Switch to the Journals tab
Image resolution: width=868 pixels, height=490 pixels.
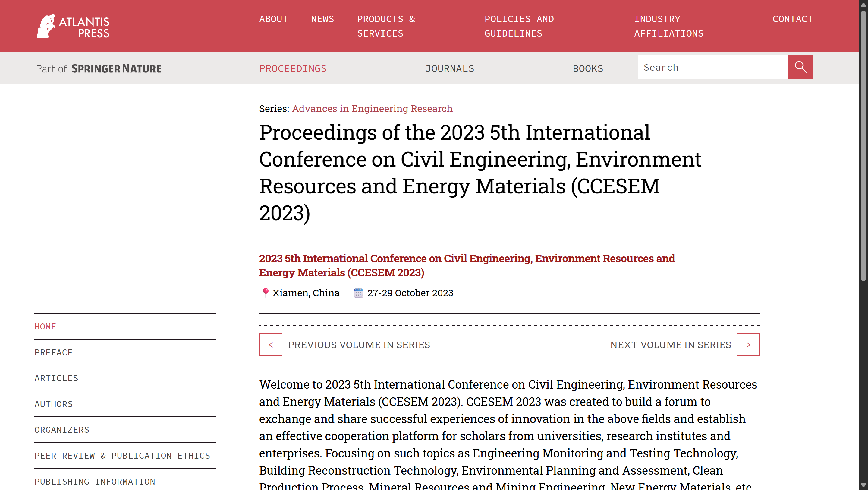click(450, 69)
